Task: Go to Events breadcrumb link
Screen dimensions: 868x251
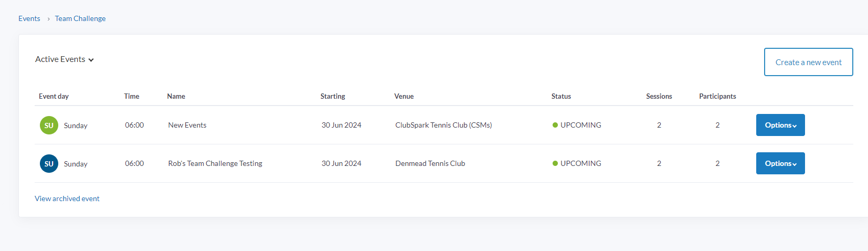Action: (29, 18)
